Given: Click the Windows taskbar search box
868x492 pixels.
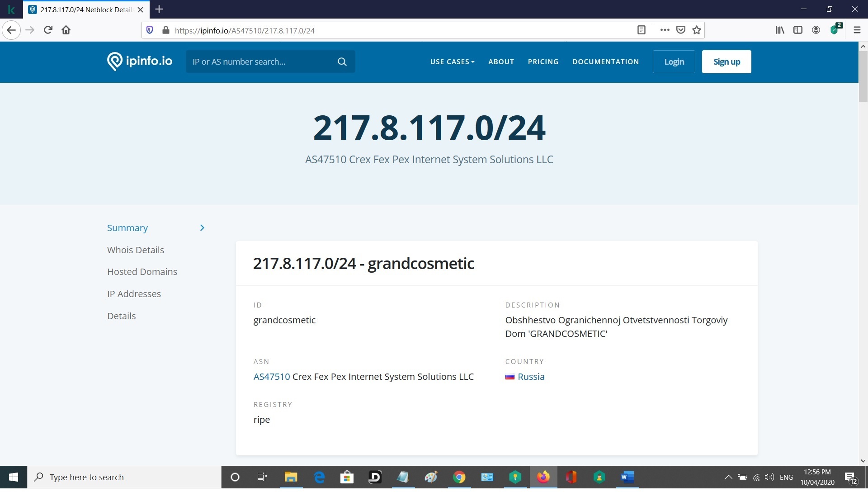Looking at the screenshot, I should (124, 477).
